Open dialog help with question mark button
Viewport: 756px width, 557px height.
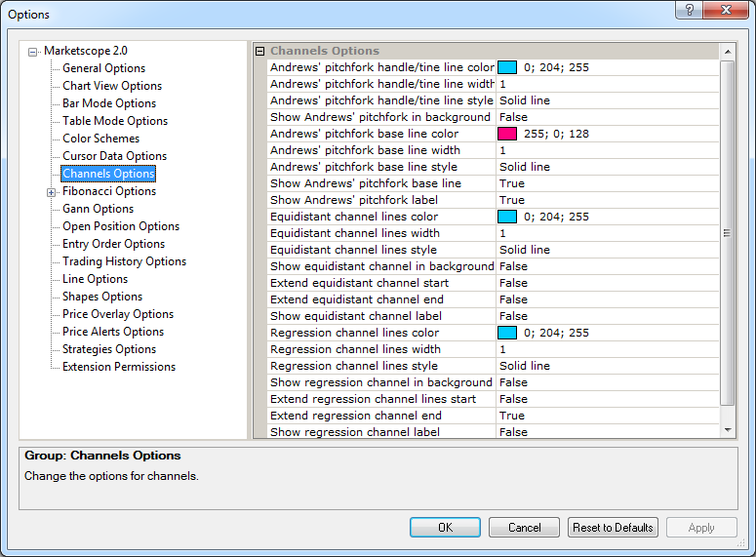(689, 10)
